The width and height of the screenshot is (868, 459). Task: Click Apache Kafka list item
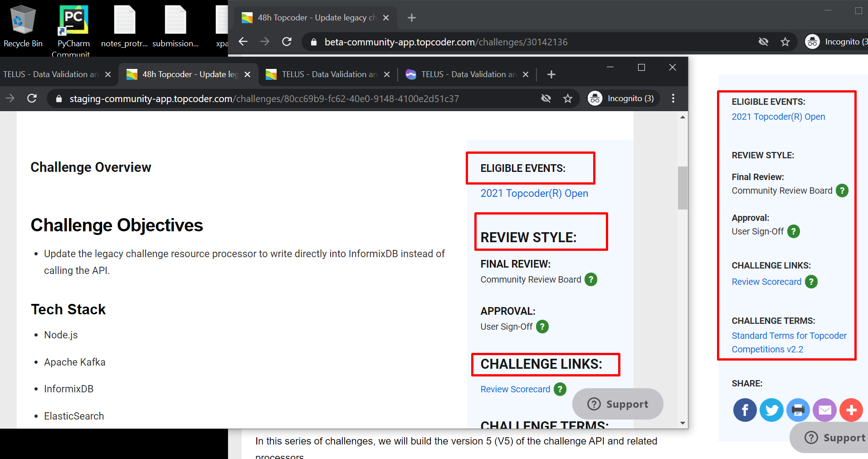click(x=75, y=362)
